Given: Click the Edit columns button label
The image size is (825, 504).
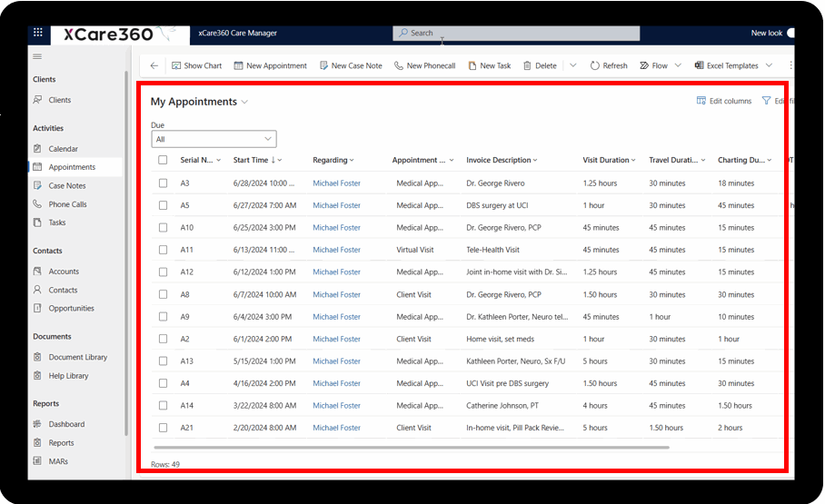Looking at the screenshot, I should [x=731, y=101].
